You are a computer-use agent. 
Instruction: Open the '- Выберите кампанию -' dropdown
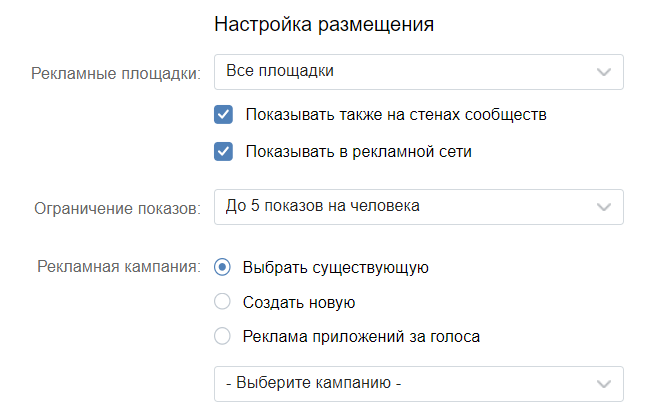pyautogui.click(x=419, y=384)
